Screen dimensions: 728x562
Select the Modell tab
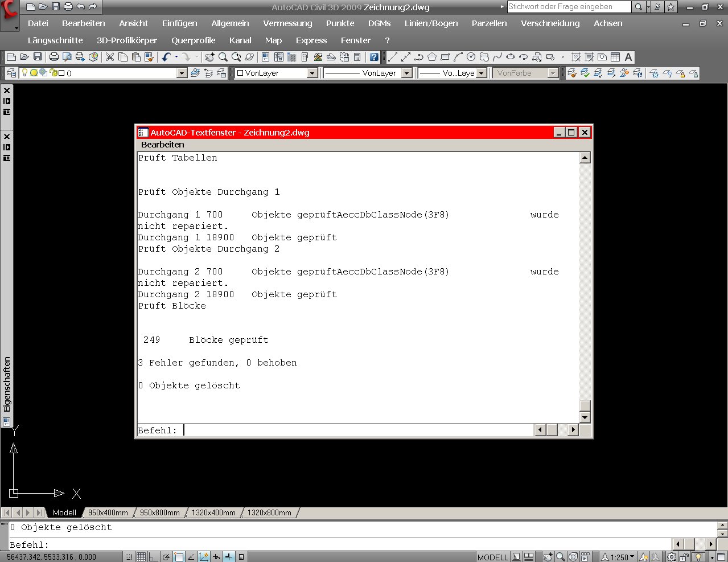tap(64, 512)
